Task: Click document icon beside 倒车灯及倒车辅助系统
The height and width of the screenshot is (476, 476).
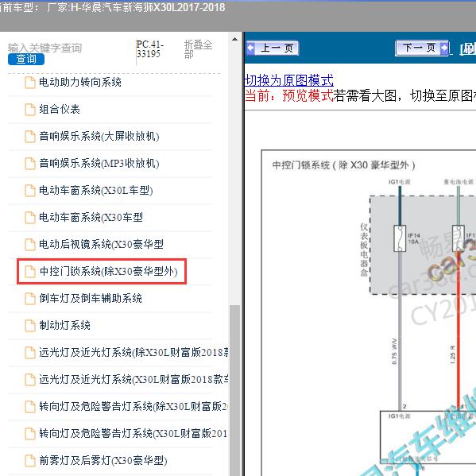Action: coord(29,299)
